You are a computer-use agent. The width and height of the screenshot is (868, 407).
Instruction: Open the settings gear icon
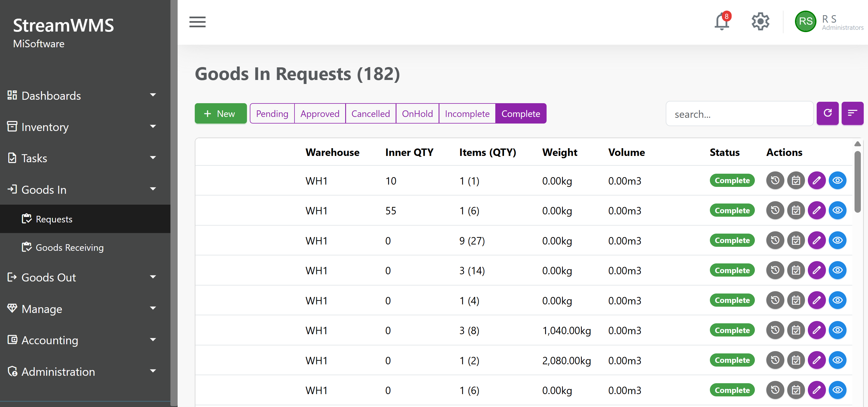(761, 21)
